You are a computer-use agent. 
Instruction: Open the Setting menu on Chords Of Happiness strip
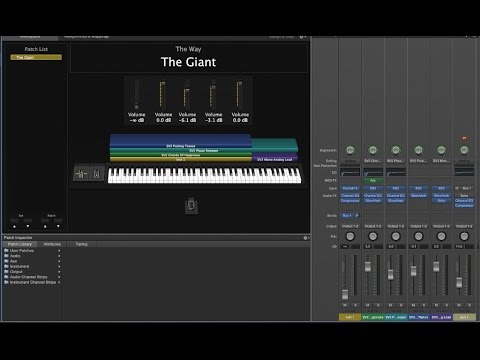click(373, 161)
